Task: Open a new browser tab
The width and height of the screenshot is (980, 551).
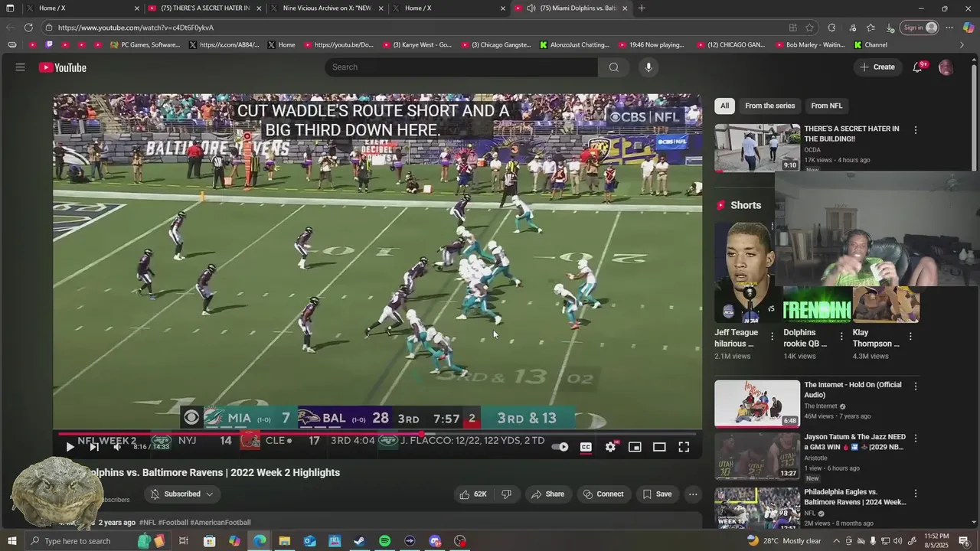Action: pyautogui.click(x=642, y=8)
